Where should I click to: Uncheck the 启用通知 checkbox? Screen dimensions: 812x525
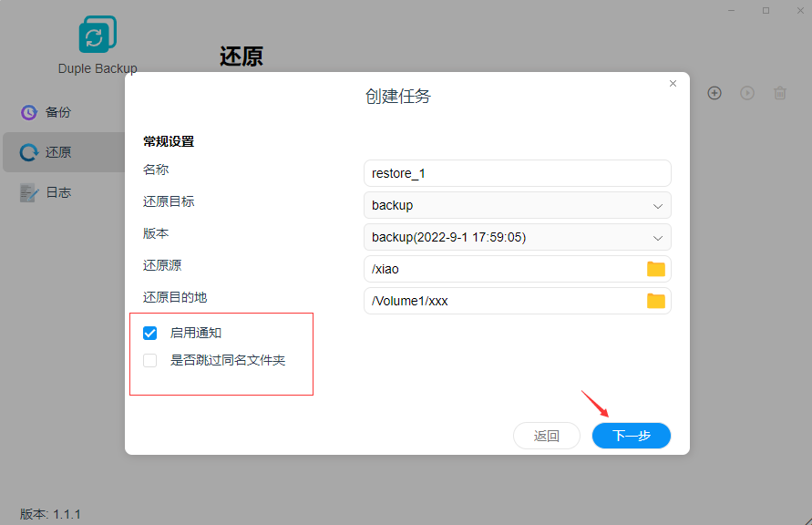point(150,334)
